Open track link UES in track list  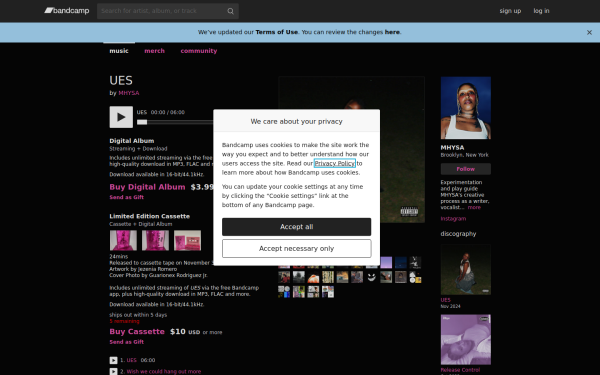point(131,360)
